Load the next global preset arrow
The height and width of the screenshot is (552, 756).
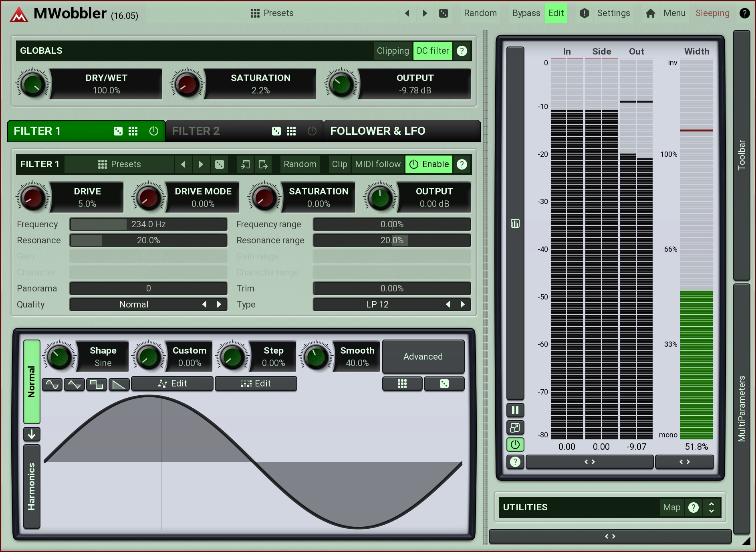click(x=425, y=13)
